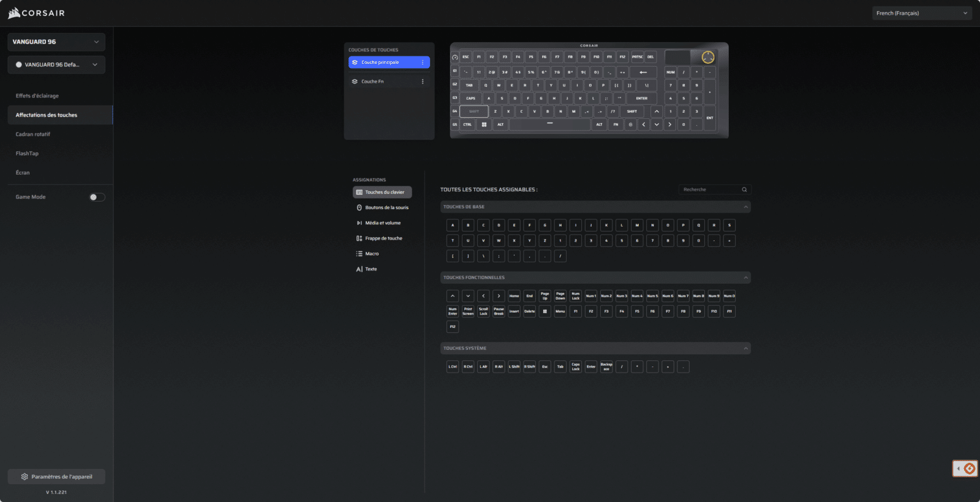This screenshot has width=980, height=502.
Task: Open Couche Fn three-dot options menu
Action: click(423, 82)
